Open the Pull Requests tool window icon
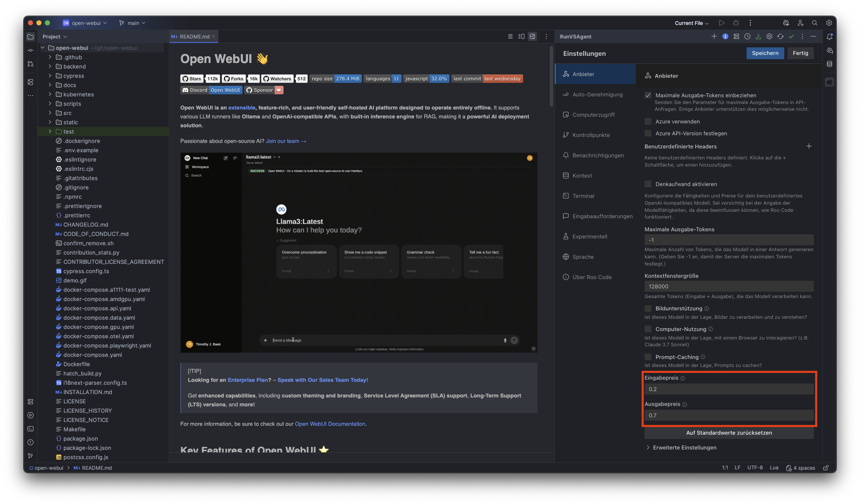Viewport: 860px width, 504px height. coord(30,64)
